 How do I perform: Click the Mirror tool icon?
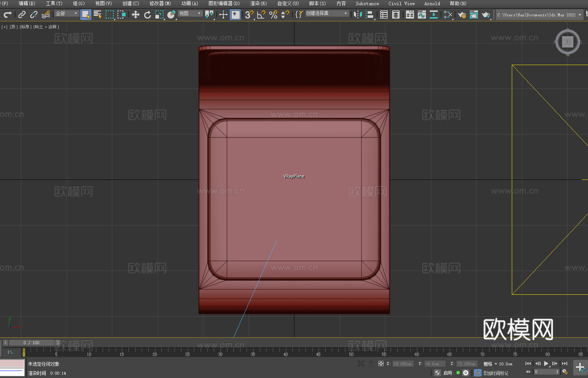coord(358,14)
